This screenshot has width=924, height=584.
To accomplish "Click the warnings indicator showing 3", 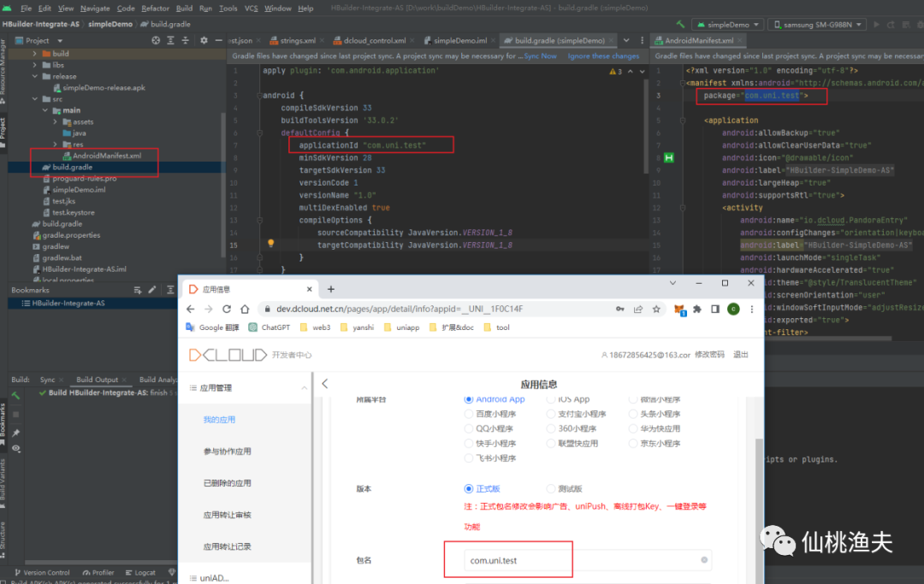I will click(x=616, y=71).
